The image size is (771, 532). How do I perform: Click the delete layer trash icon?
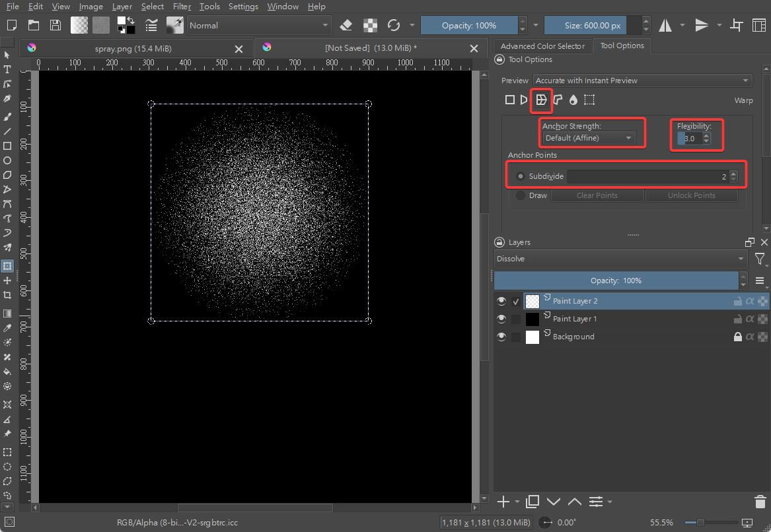[x=759, y=502]
